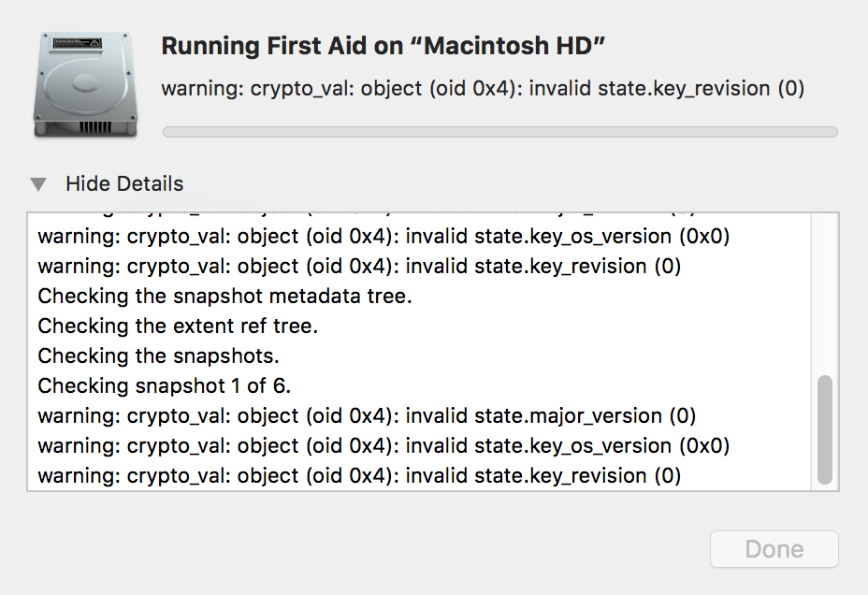This screenshot has height=595, width=868.
Task: Click the warning status line under the title
Action: (483, 89)
